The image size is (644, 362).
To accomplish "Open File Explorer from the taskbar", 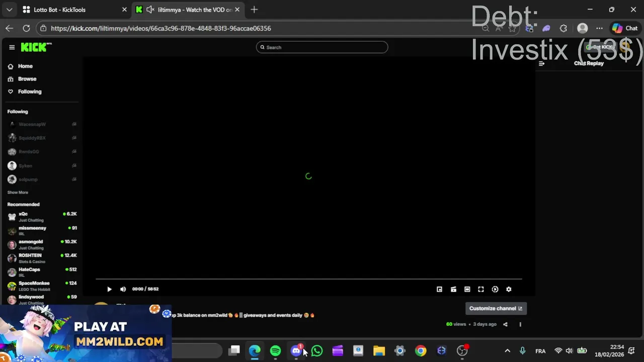I will [x=379, y=351].
